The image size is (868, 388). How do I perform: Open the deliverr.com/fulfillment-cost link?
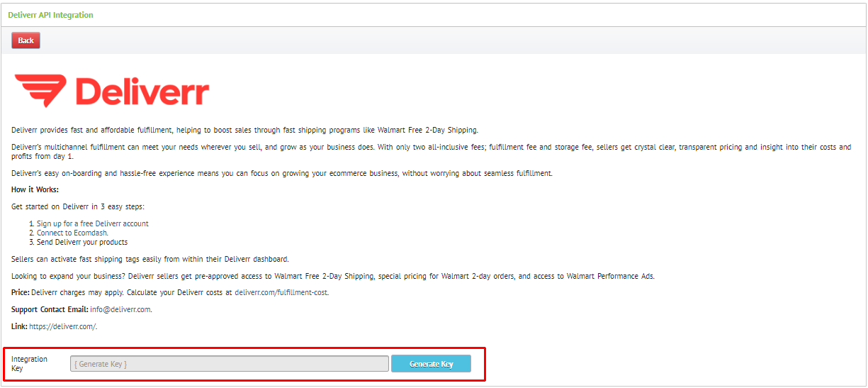point(281,292)
